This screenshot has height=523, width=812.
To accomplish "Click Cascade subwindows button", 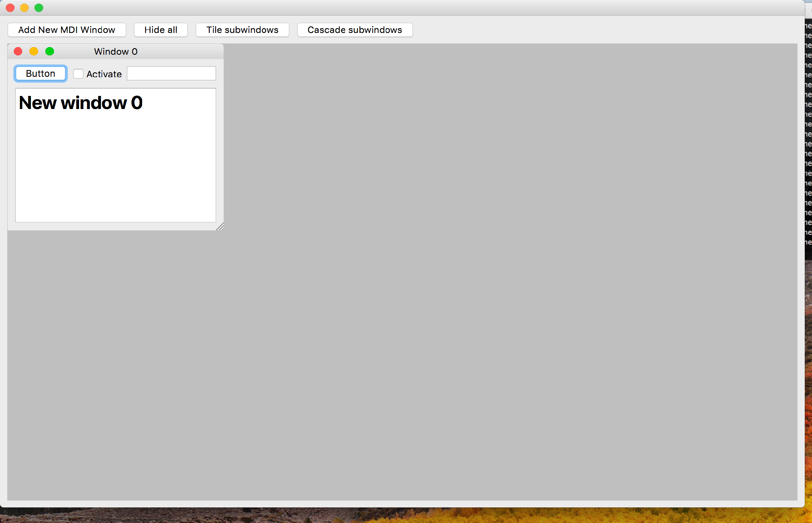I will (355, 30).
